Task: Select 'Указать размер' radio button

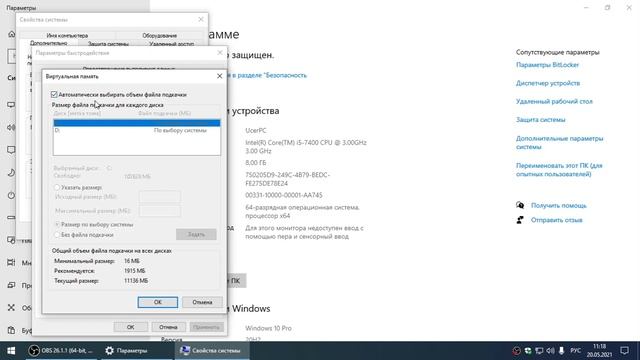Action: [x=57, y=187]
